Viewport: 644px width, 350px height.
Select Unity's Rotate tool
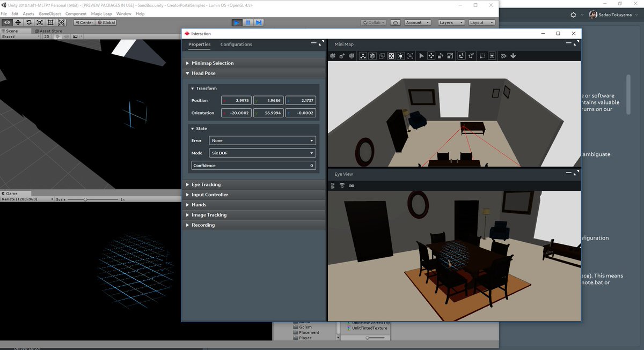click(x=28, y=23)
